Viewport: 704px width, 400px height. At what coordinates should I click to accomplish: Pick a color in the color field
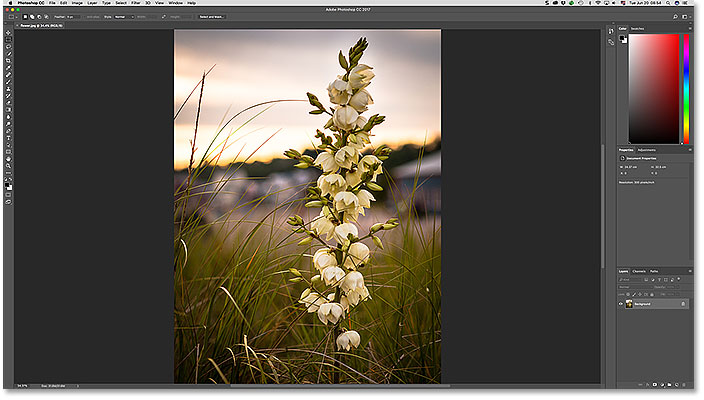(x=654, y=89)
